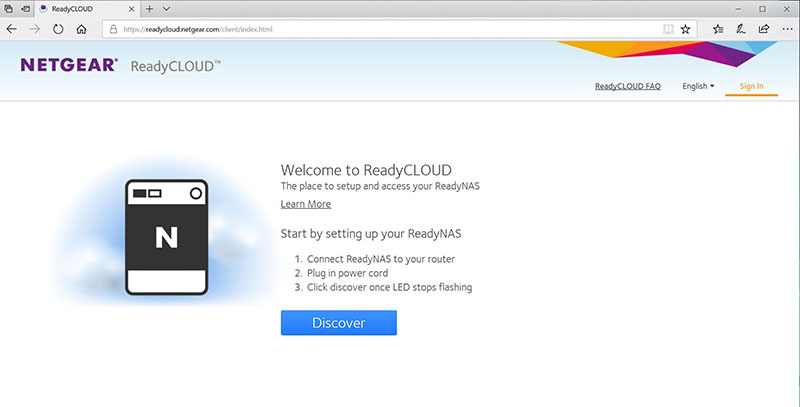
Task: Click the Sign In tab
Action: pos(752,86)
